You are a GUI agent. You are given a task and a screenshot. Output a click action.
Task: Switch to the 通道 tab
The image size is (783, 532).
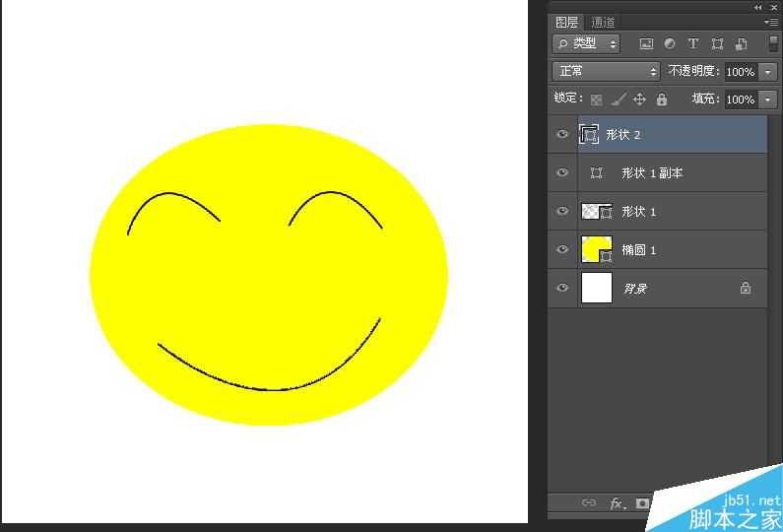[603, 23]
